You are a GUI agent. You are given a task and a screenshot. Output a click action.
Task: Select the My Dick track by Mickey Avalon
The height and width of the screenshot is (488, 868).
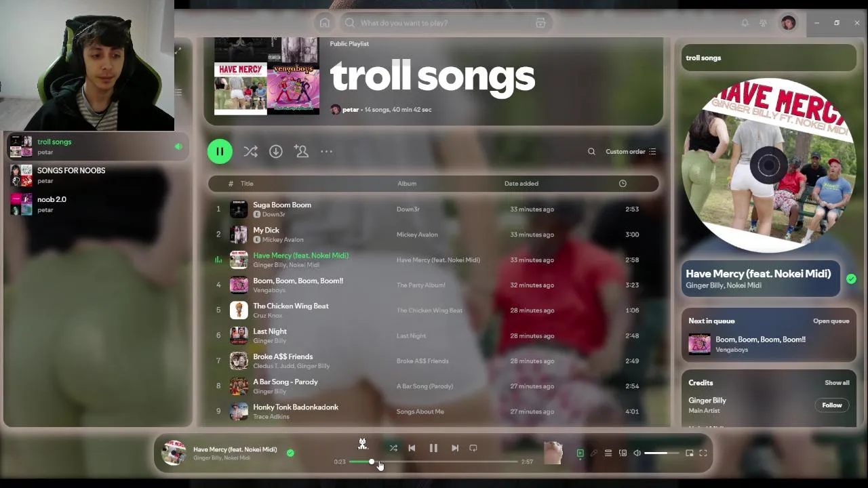(x=433, y=235)
